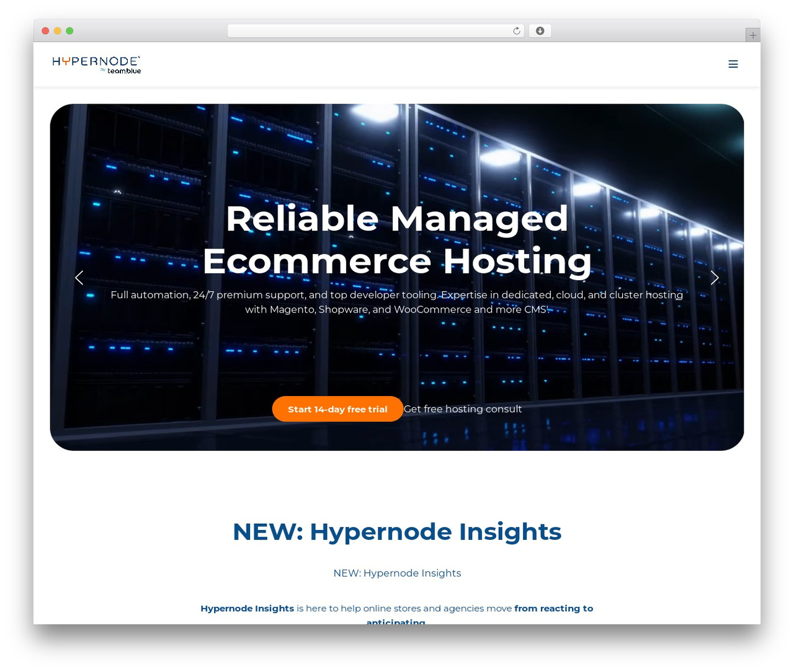Click the red close window button

coord(45,31)
